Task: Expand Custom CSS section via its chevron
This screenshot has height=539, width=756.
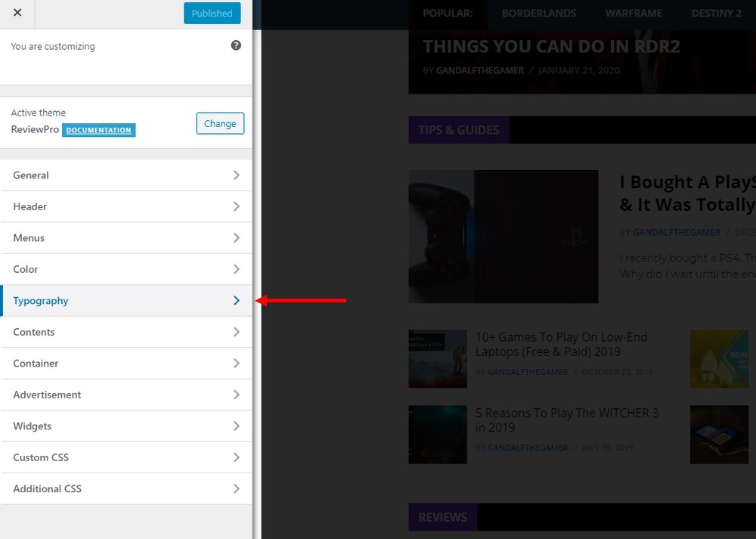Action: click(x=236, y=457)
